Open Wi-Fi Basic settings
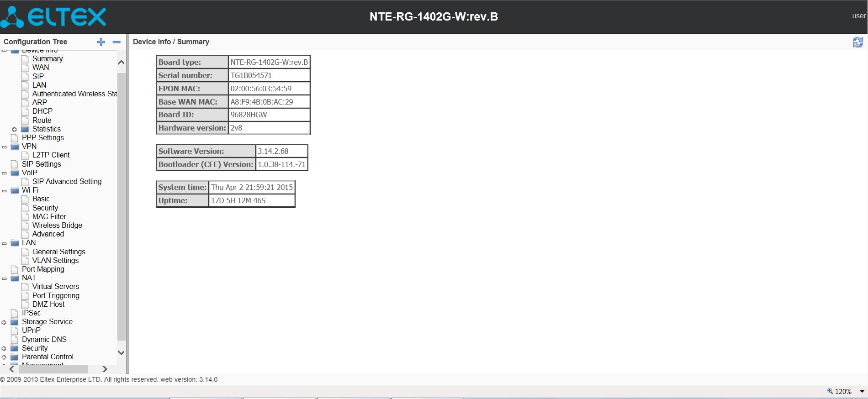 pos(41,199)
